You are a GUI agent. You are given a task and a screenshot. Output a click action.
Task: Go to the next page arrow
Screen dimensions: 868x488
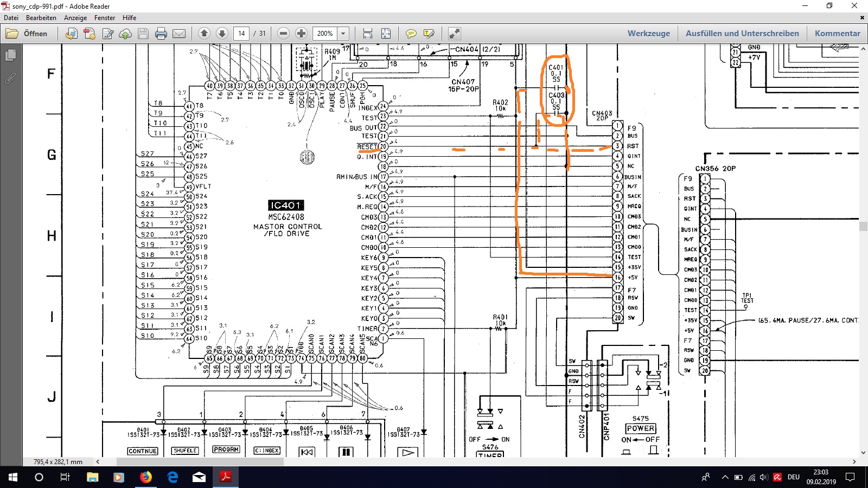(x=222, y=34)
